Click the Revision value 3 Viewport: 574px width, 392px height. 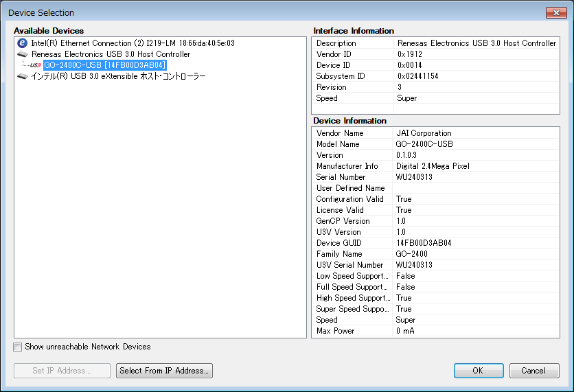pyautogui.click(x=400, y=87)
